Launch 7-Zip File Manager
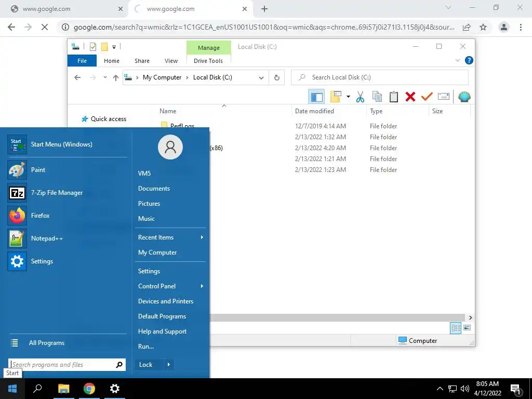 [67, 193]
